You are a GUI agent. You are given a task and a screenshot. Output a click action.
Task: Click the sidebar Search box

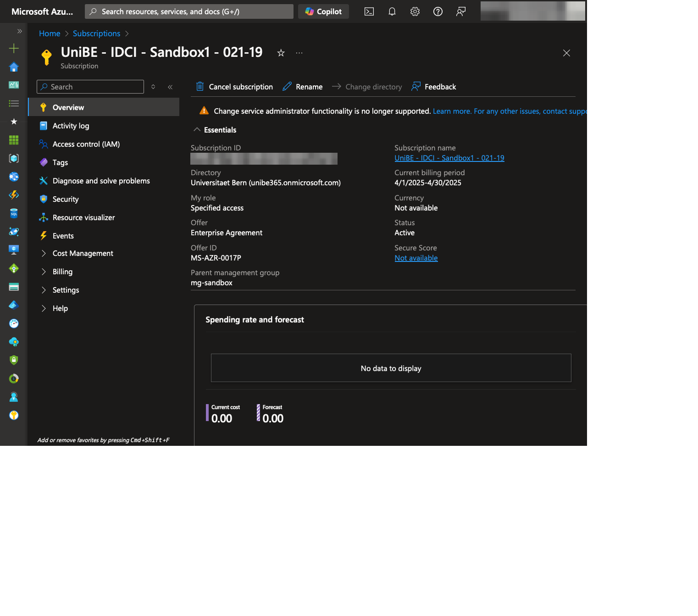point(89,86)
